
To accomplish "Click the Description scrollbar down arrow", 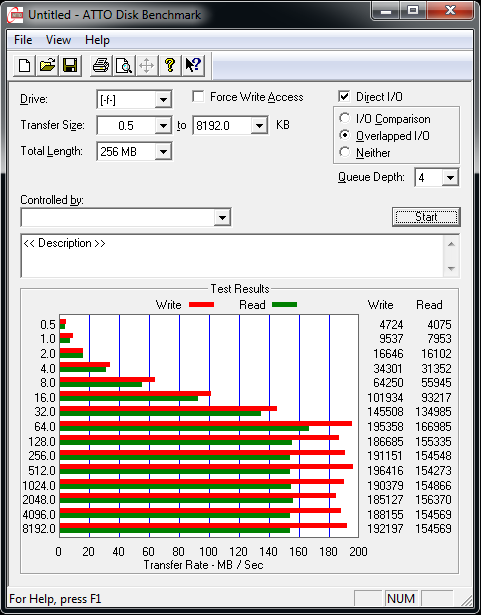I will (451, 269).
